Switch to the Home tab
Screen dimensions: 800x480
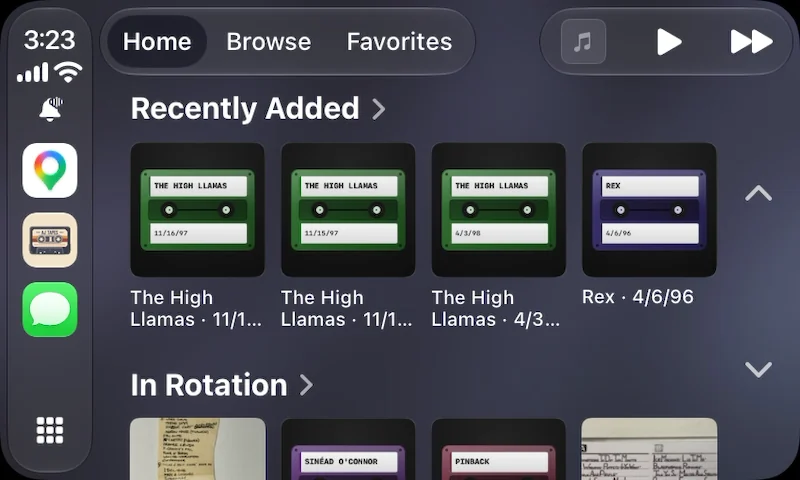point(157,41)
